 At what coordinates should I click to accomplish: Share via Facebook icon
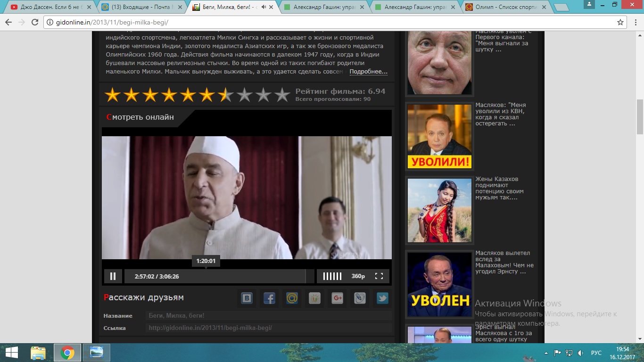(269, 298)
